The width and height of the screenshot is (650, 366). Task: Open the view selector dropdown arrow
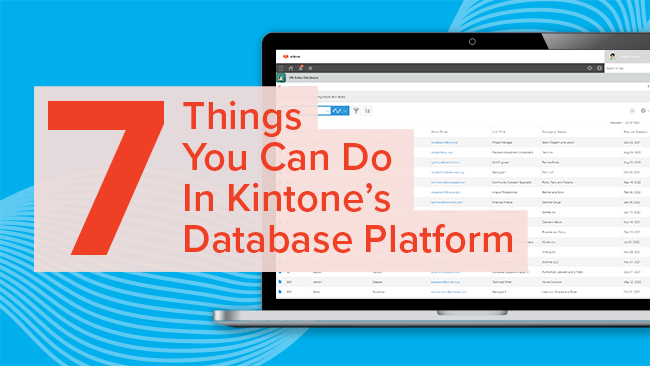(x=327, y=111)
